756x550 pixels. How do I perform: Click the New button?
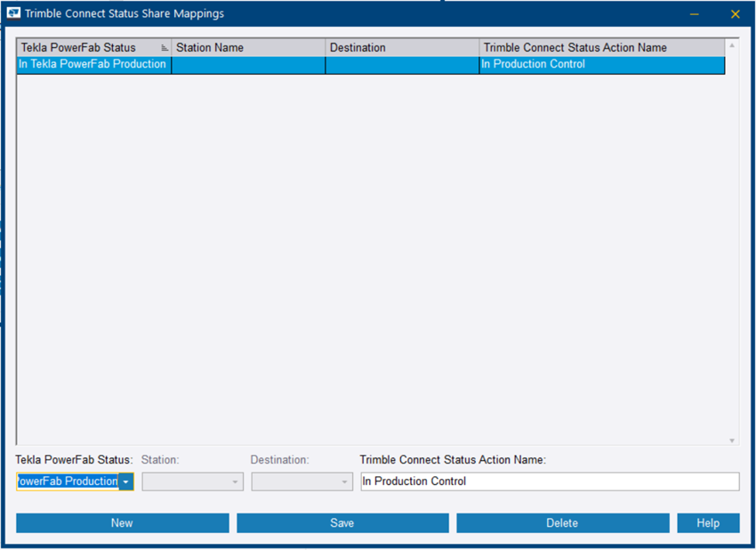122,522
